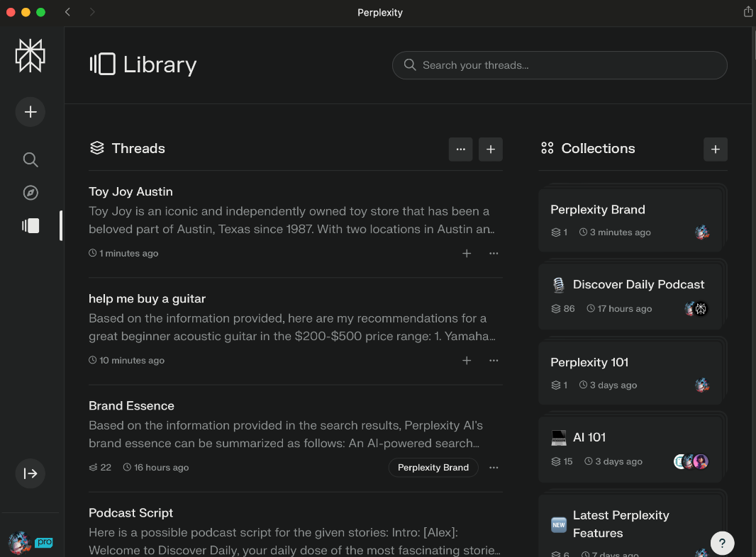This screenshot has height=557, width=756.
Task: Open options for Brand Essence thread
Action: (494, 468)
